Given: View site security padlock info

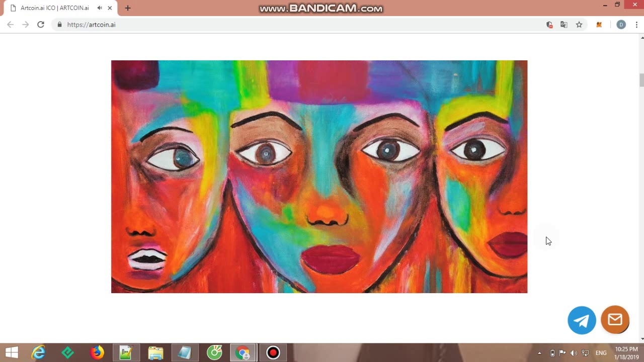Looking at the screenshot, I should [x=59, y=25].
